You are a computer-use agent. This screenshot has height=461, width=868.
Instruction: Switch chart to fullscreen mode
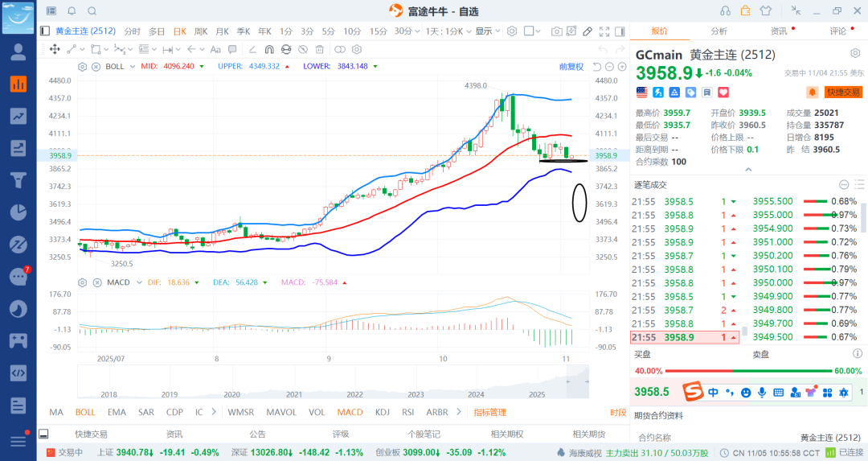pos(604,31)
